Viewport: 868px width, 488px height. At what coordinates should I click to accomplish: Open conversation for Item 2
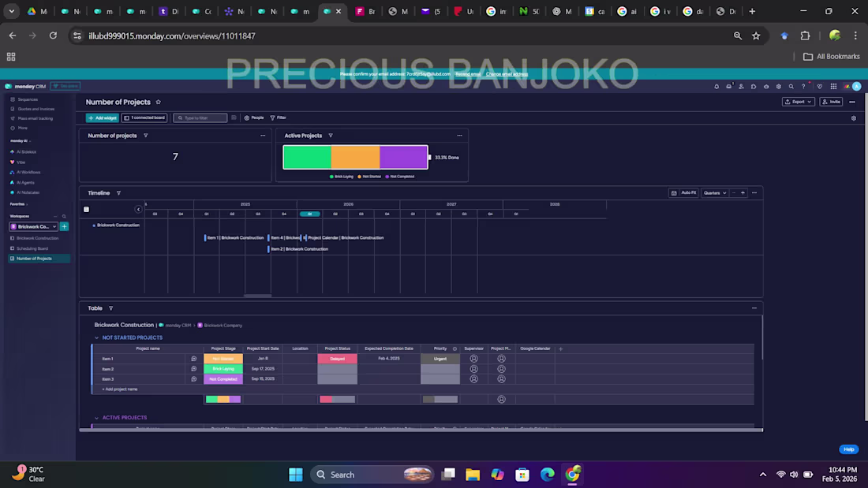194,369
